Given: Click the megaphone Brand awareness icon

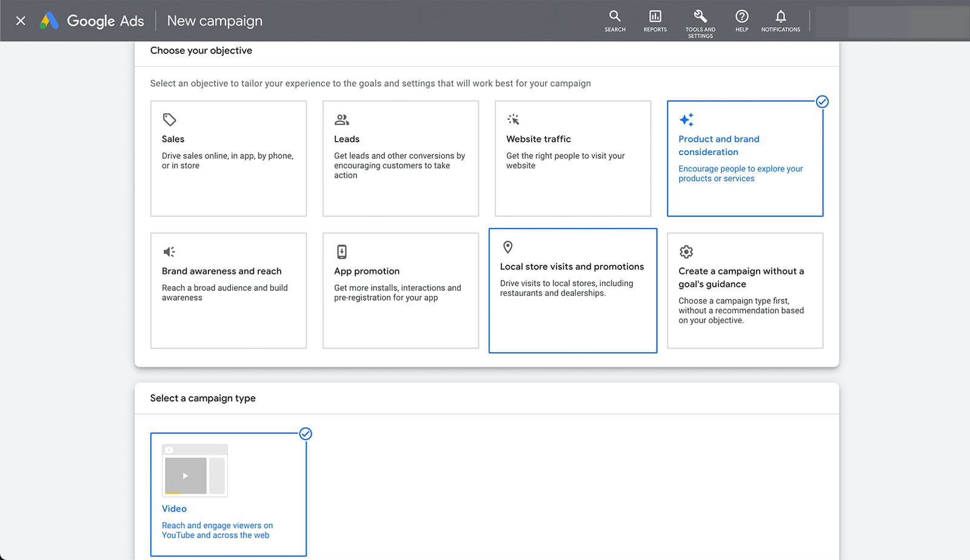Looking at the screenshot, I should (x=169, y=252).
